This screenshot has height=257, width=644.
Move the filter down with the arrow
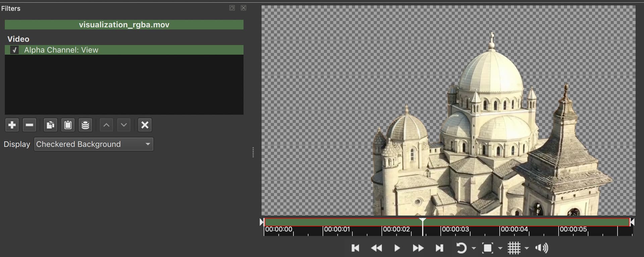[124, 125]
